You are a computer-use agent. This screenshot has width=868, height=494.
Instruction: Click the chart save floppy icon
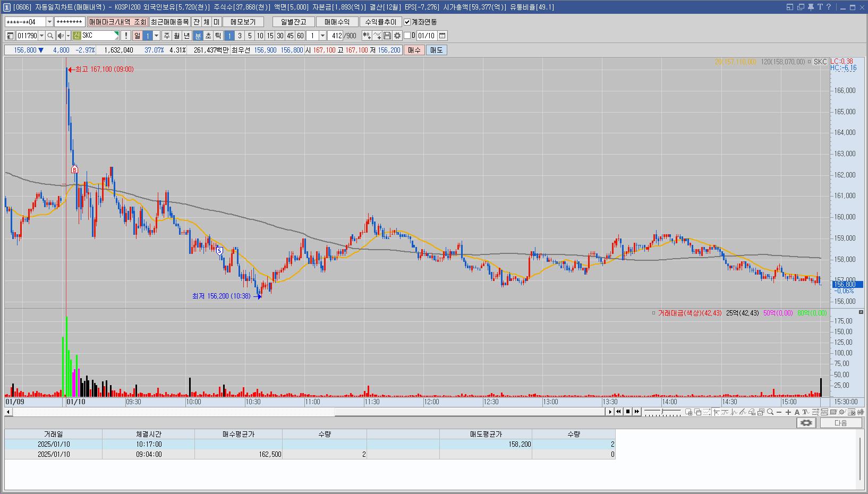387,36
